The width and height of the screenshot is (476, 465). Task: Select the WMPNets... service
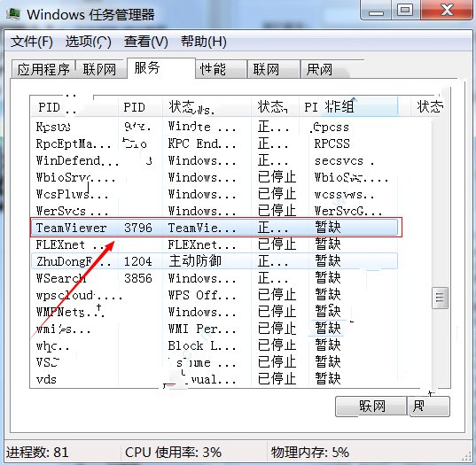(70, 312)
